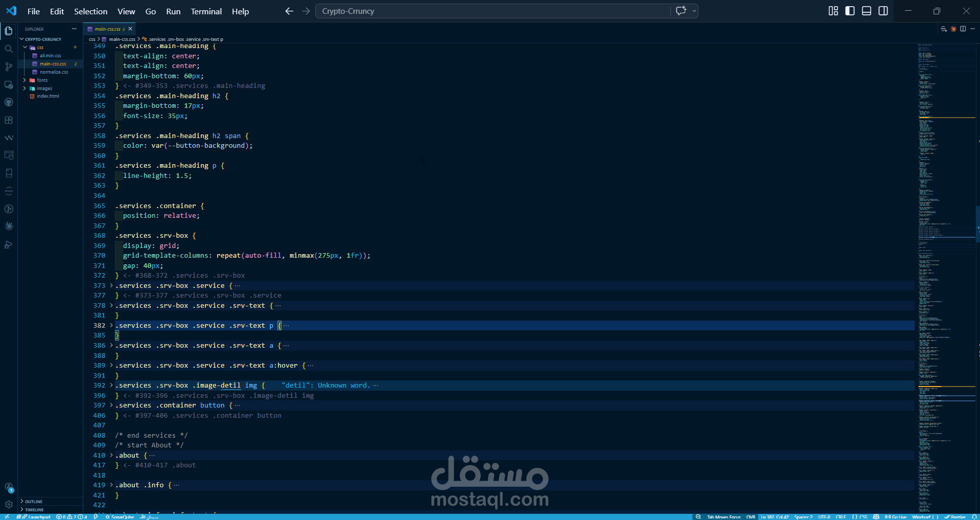
Task: Click Ln 382, Col 42 cursor position
Action: tap(775, 517)
